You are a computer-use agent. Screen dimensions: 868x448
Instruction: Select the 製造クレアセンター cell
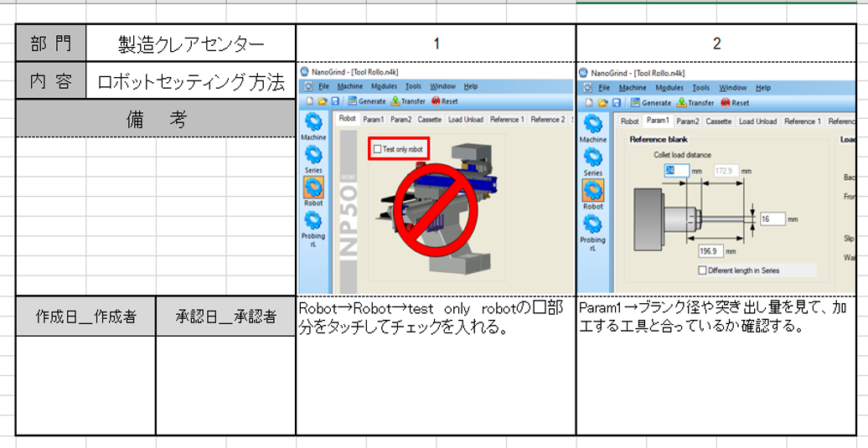(191, 44)
